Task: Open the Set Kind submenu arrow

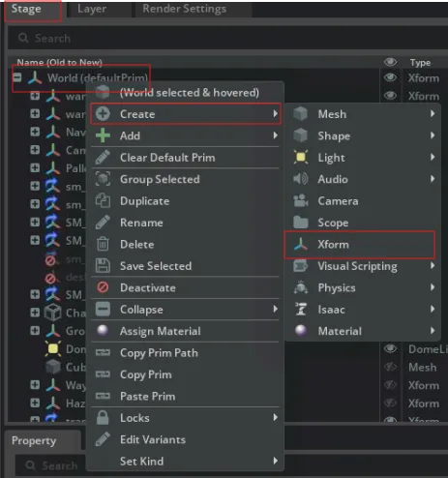Action: click(x=275, y=461)
